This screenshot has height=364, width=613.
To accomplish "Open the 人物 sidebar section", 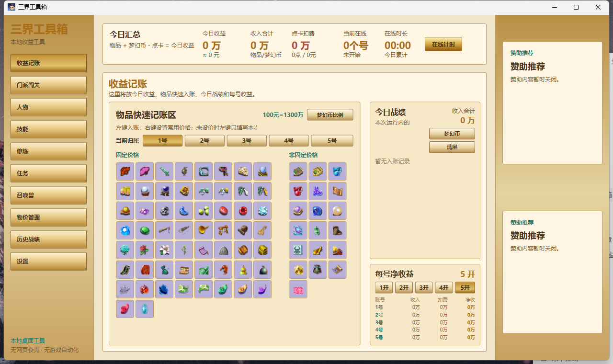I will pyautogui.click(x=48, y=107).
